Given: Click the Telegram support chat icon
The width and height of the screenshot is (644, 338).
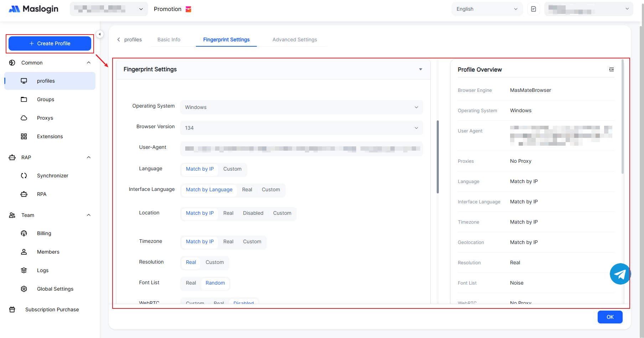Looking at the screenshot, I should (x=620, y=274).
